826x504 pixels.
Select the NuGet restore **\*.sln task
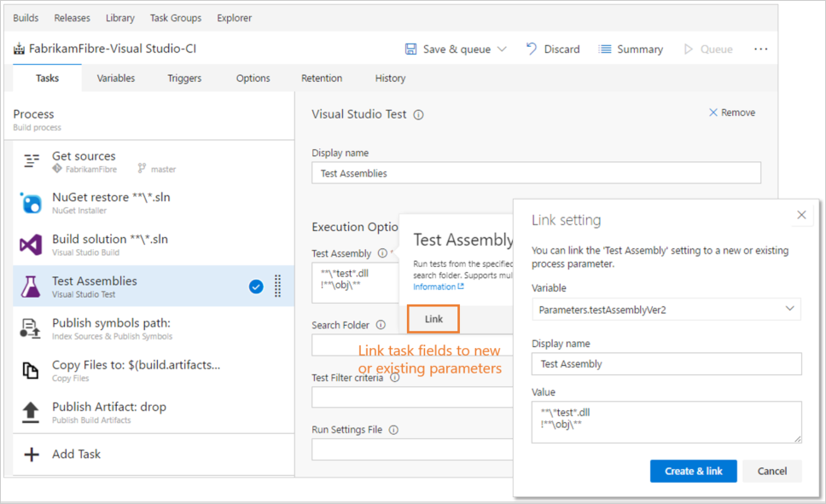tap(154, 203)
